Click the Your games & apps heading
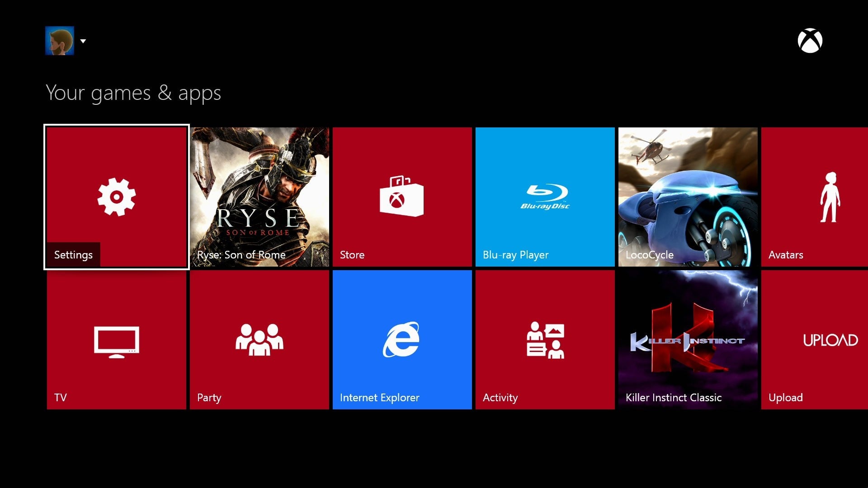 point(133,93)
